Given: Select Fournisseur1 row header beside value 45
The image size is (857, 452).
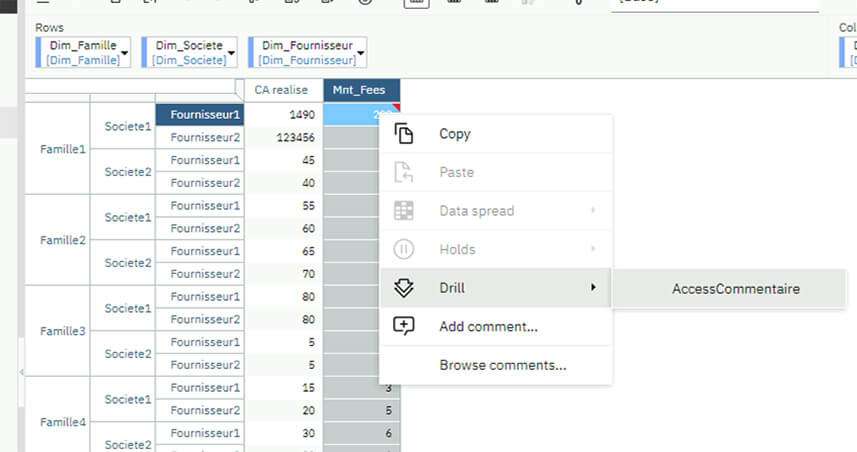Looking at the screenshot, I should (200, 160).
